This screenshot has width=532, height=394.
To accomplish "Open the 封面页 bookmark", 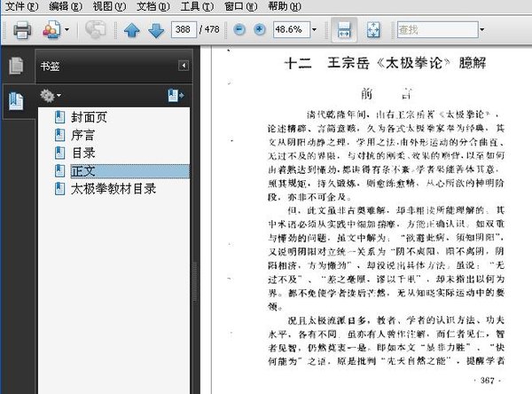I will point(89,117).
